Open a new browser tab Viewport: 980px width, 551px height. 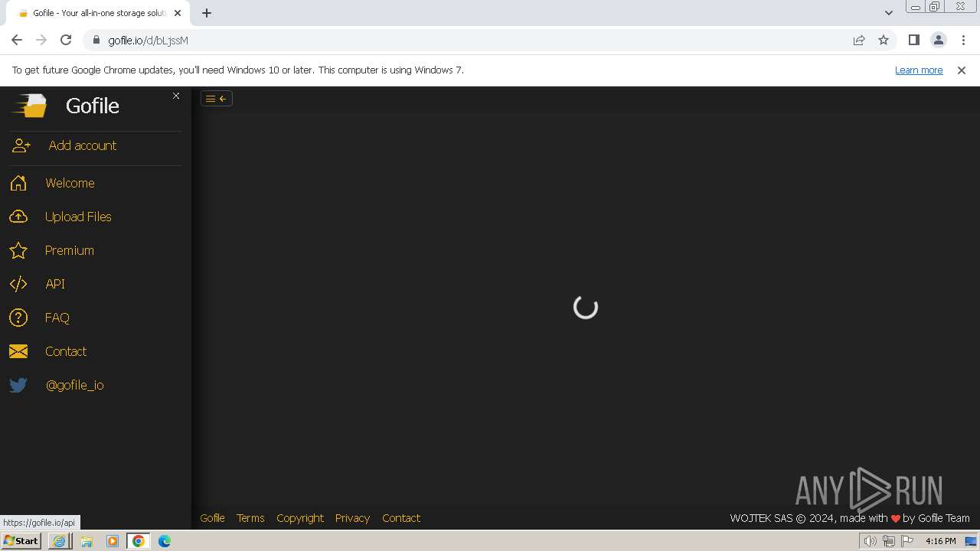[207, 13]
